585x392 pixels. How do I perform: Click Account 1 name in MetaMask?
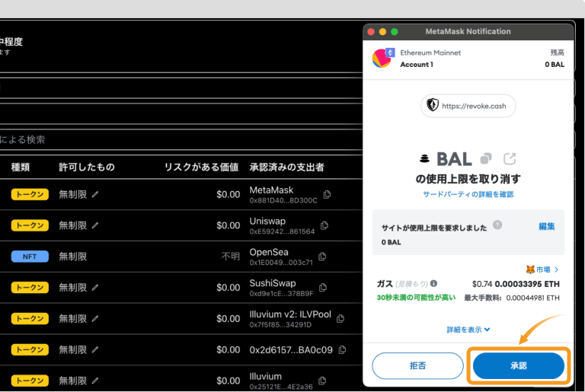[417, 65]
